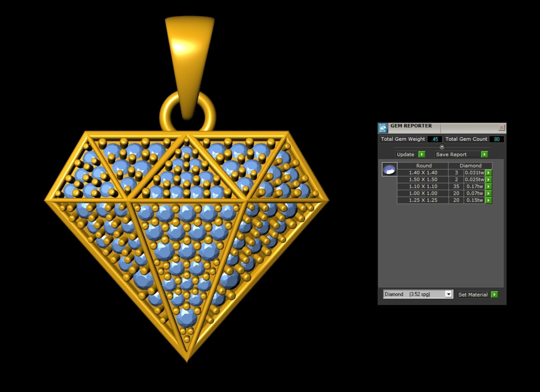Select the 1.25 X 1.25 size cell
Viewport: 540px width, 392px height.
[x=423, y=200]
